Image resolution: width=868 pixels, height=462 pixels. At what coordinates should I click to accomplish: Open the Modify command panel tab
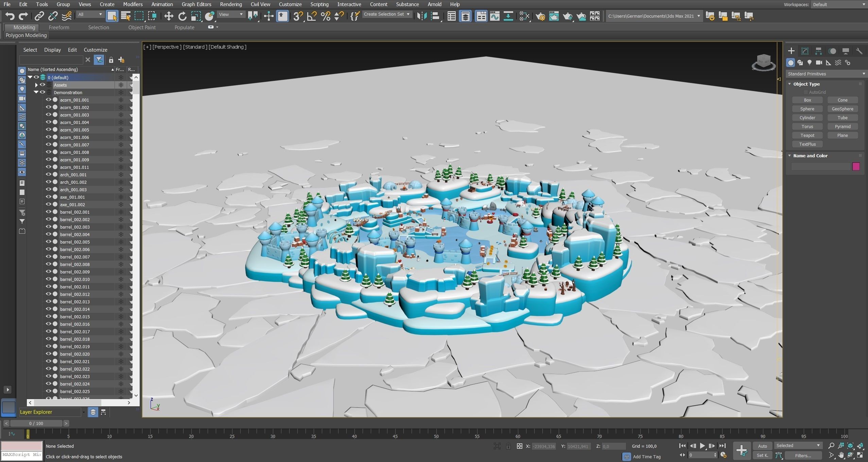tap(805, 51)
